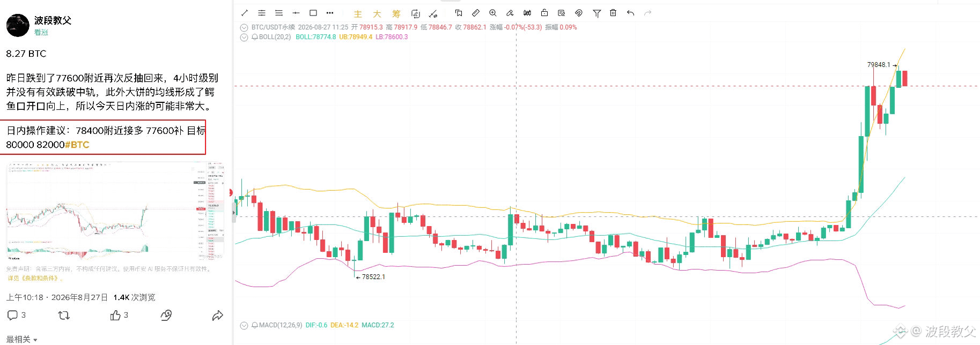
Task: Click the BOLL alert bell icon
Action: point(255,37)
